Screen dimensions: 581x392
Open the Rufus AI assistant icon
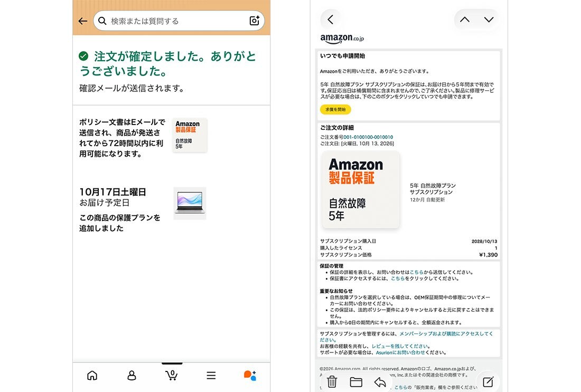250,375
